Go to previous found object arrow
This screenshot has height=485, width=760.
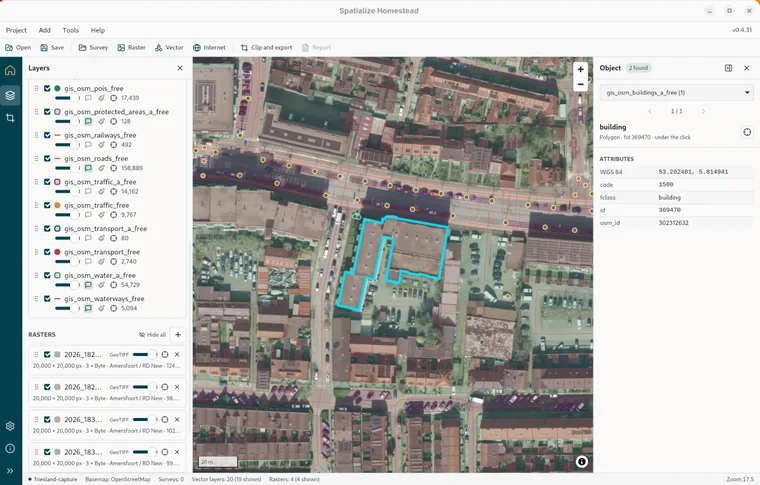pyautogui.click(x=650, y=111)
